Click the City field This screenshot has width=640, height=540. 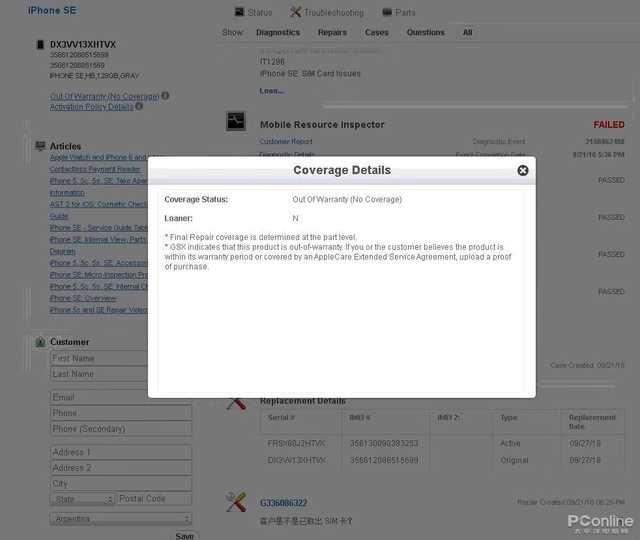click(x=121, y=483)
